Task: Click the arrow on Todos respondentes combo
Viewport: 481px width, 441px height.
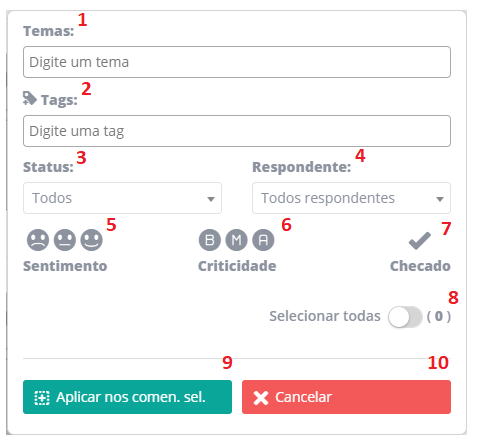Action: (440, 199)
